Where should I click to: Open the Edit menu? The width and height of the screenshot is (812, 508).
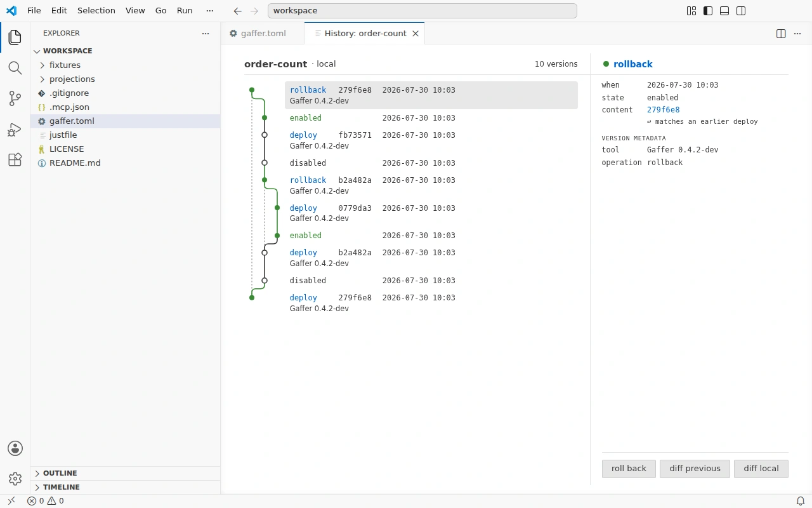pos(59,11)
